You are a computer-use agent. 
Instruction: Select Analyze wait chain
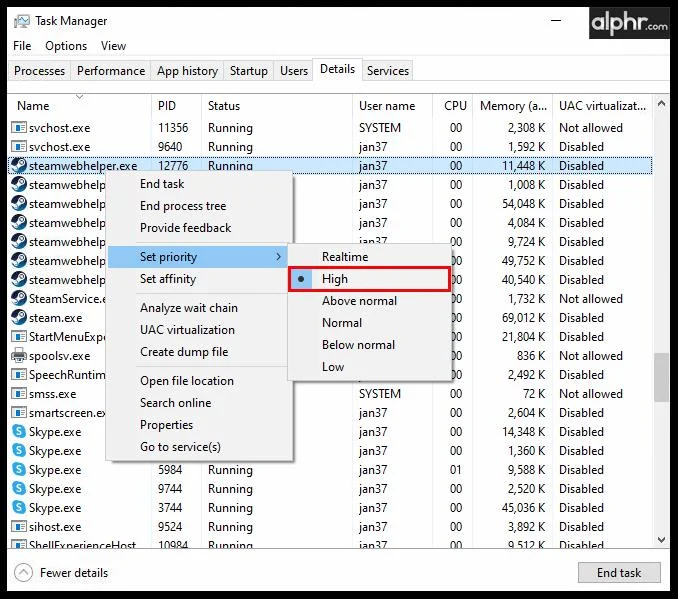[x=199, y=308]
